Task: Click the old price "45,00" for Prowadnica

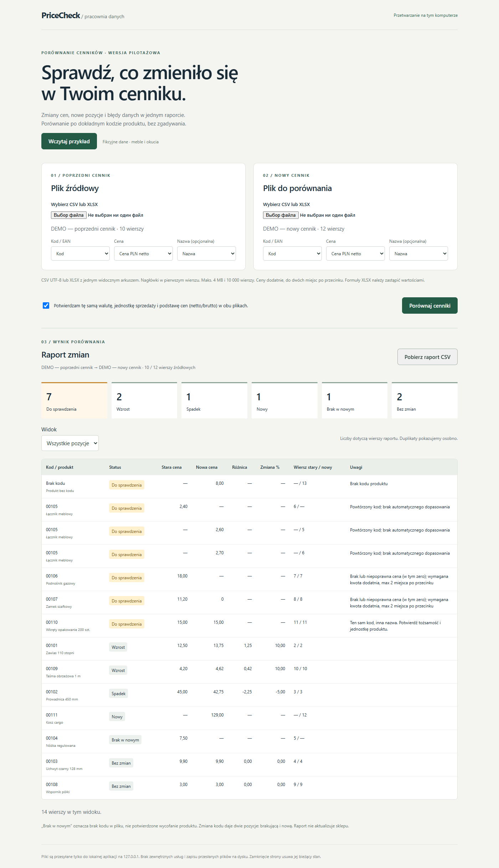Action: click(182, 692)
